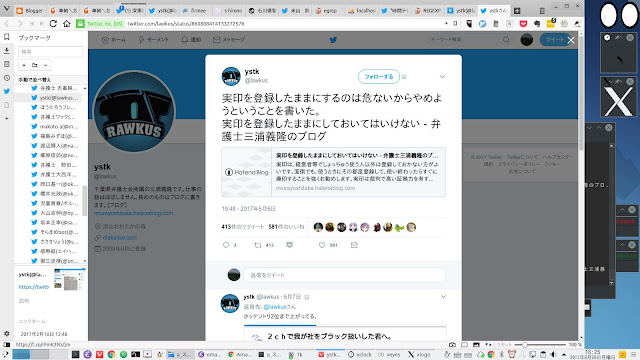Click the address bar URL field
Screen dimensions: 640x360
pyautogui.click(x=284, y=24)
